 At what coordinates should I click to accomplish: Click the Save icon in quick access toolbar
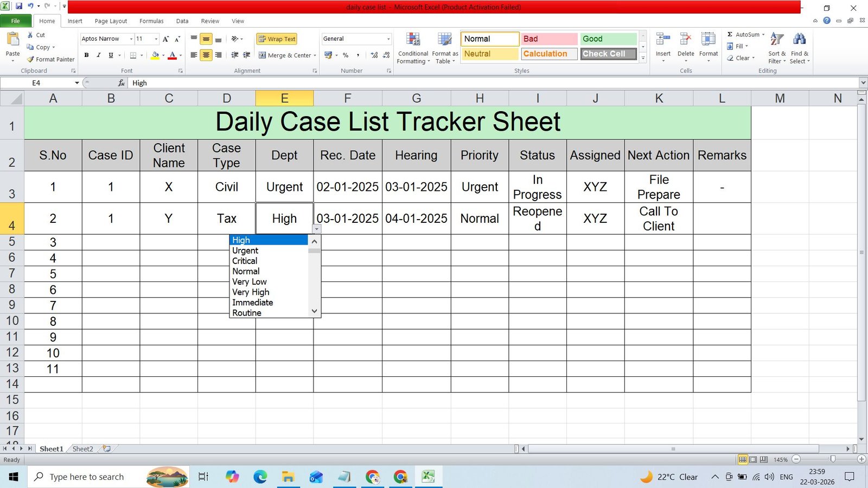(18, 7)
